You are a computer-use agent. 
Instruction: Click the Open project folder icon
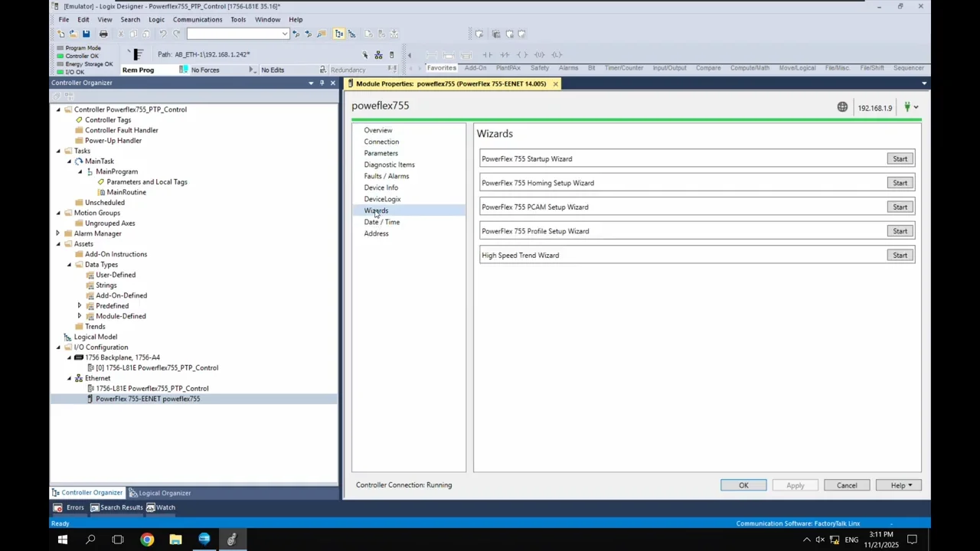pos(73,34)
